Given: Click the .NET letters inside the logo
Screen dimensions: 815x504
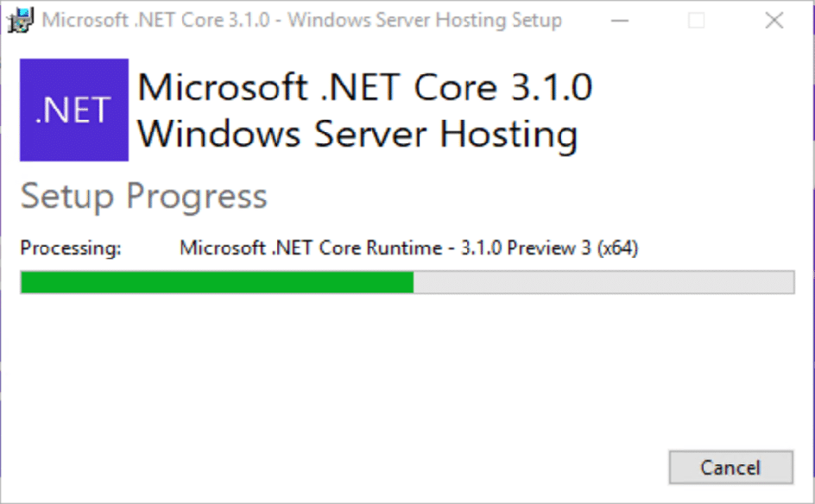Looking at the screenshot, I should 73,110.
